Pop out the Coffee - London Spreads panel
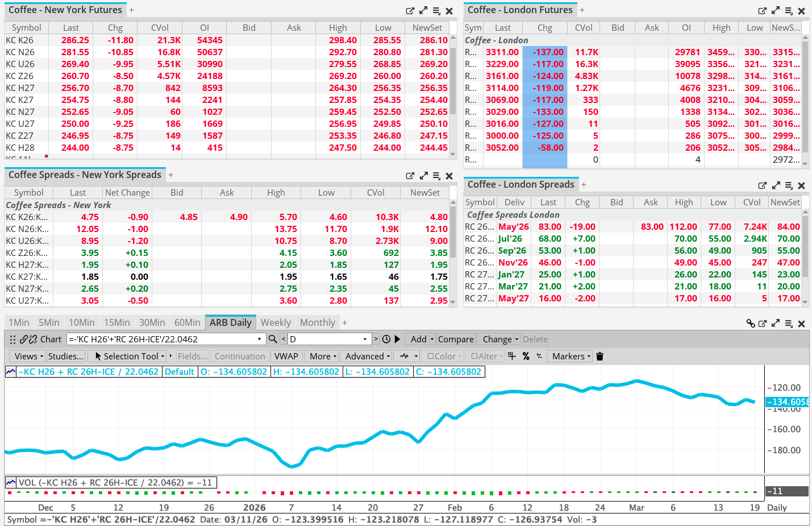Image resolution: width=812 pixels, height=526 pixels. click(x=762, y=185)
